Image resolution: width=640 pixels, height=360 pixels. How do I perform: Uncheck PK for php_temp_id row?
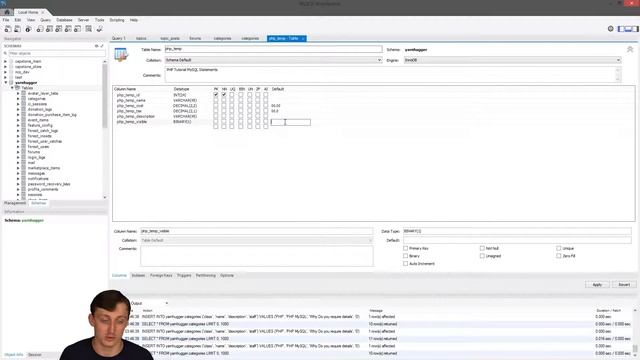click(x=216, y=95)
